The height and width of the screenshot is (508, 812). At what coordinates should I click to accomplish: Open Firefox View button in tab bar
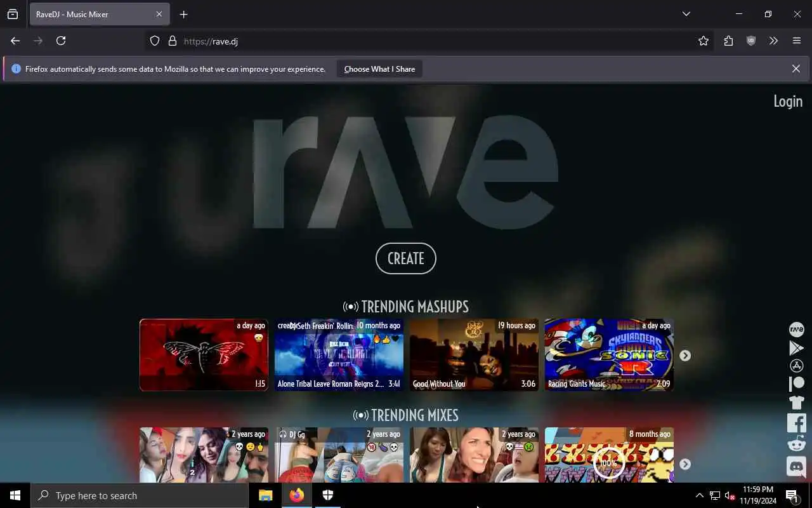13,14
